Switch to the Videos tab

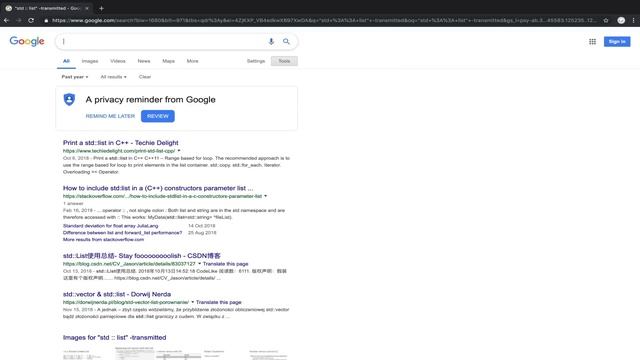(118, 61)
